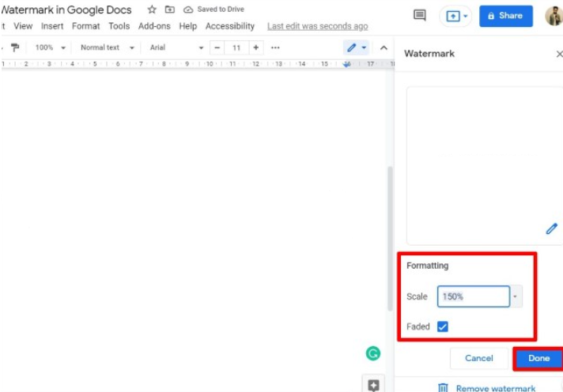Click the Share button

[x=506, y=16]
